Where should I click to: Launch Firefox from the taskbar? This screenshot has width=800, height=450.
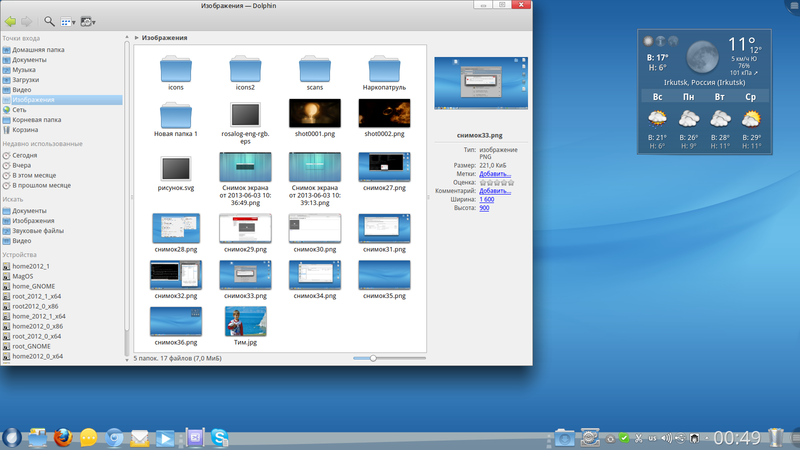click(63, 438)
